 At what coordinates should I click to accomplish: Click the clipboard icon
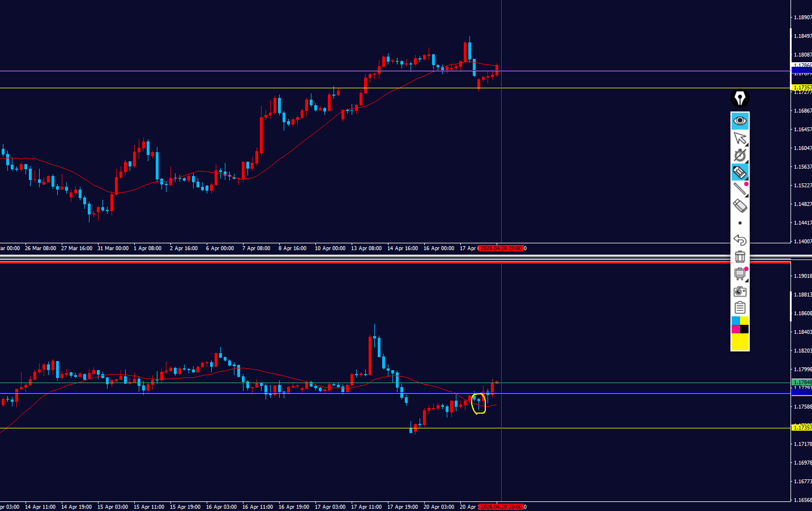tap(740, 308)
